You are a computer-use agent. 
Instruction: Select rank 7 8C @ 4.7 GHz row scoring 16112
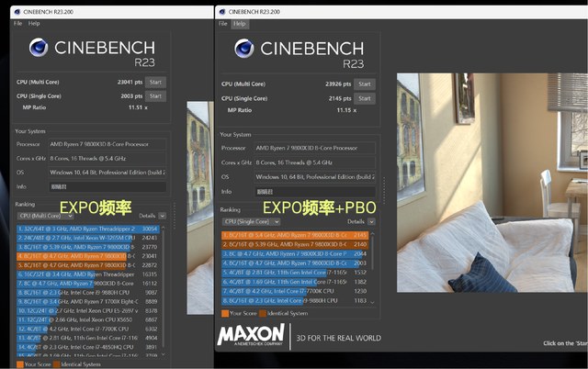[88, 284]
